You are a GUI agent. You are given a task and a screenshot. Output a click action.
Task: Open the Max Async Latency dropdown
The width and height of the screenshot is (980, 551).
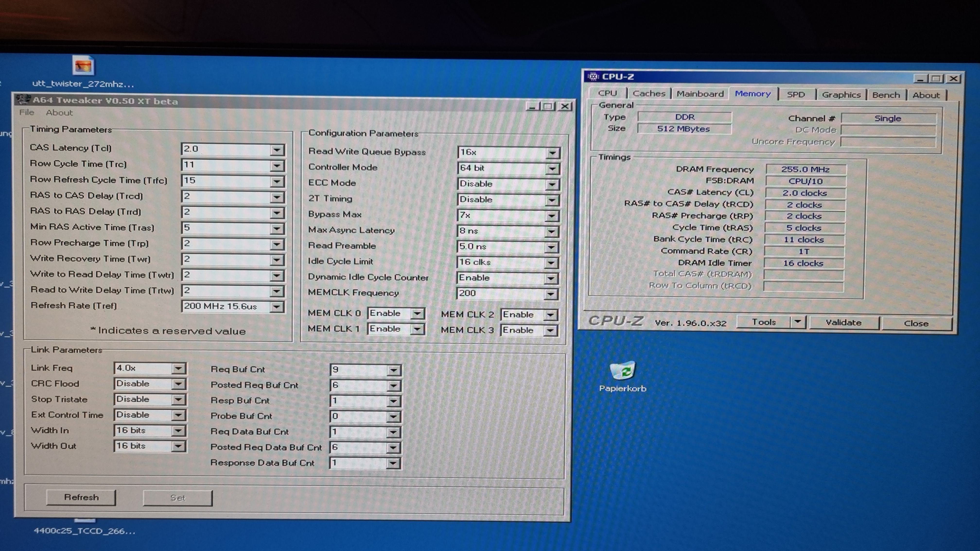click(552, 231)
